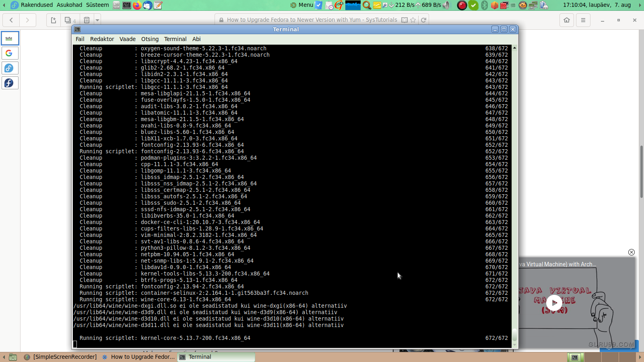This screenshot has height=362, width=644.
Task: Open the browser hamburger menu
Action: tap(583, 20)
